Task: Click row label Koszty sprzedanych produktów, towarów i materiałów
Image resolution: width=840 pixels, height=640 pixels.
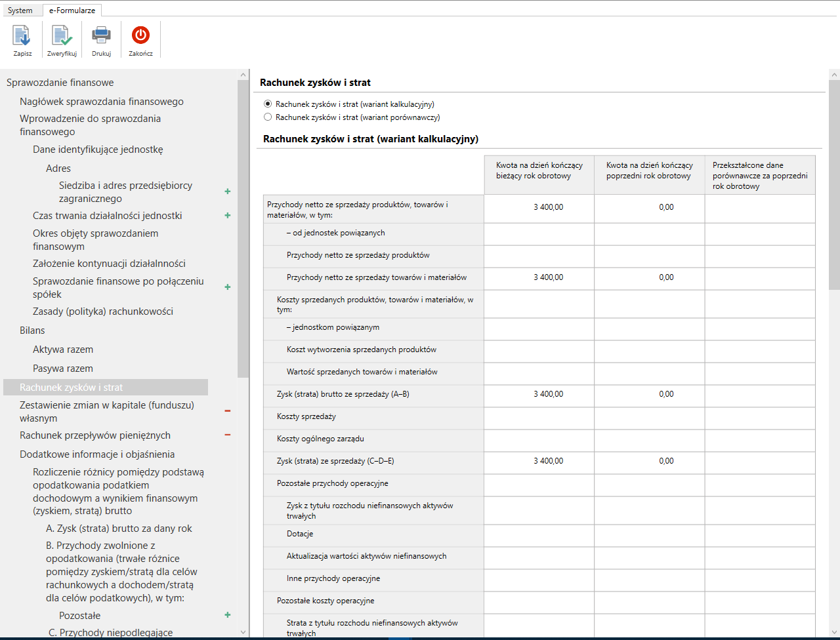Action: click(375, 304)
